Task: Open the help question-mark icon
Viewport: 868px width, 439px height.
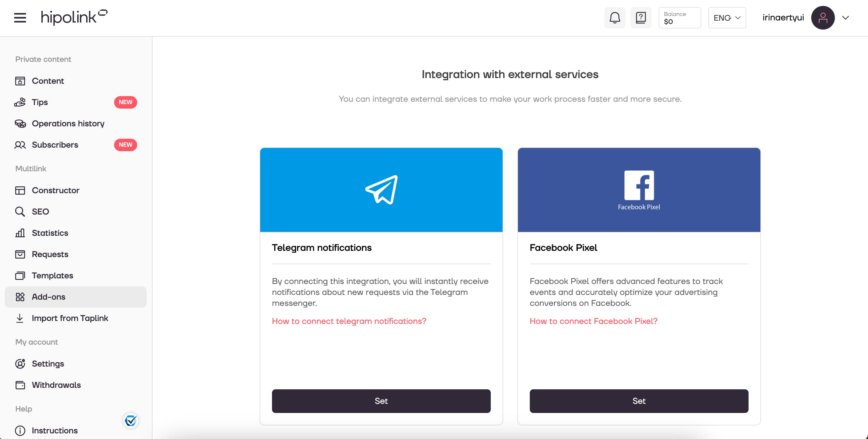Action: 641,17
